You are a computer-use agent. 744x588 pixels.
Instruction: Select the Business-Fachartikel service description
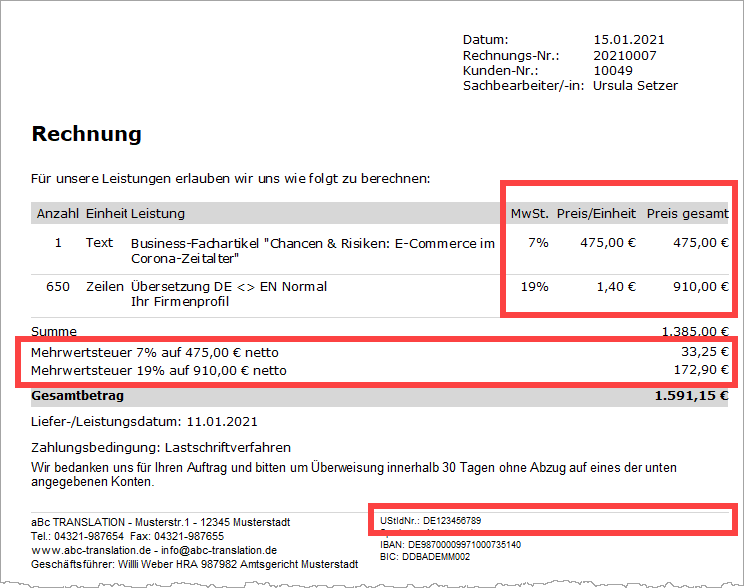click(313, 251)
